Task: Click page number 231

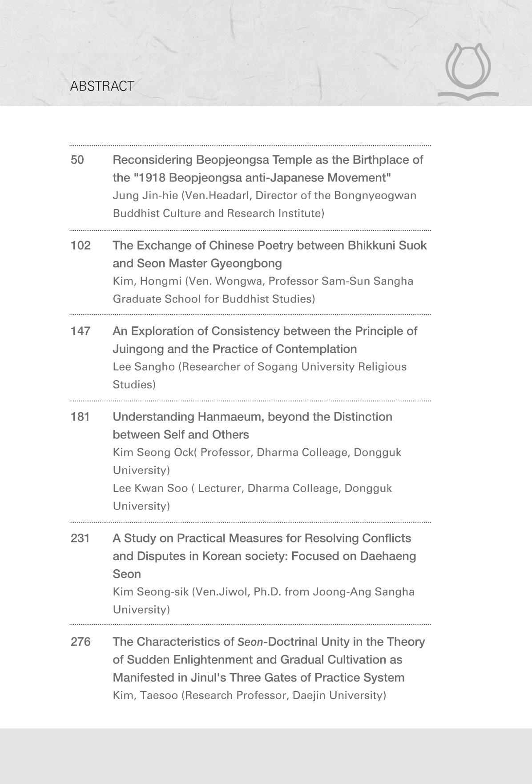Action: coord(80,538)
